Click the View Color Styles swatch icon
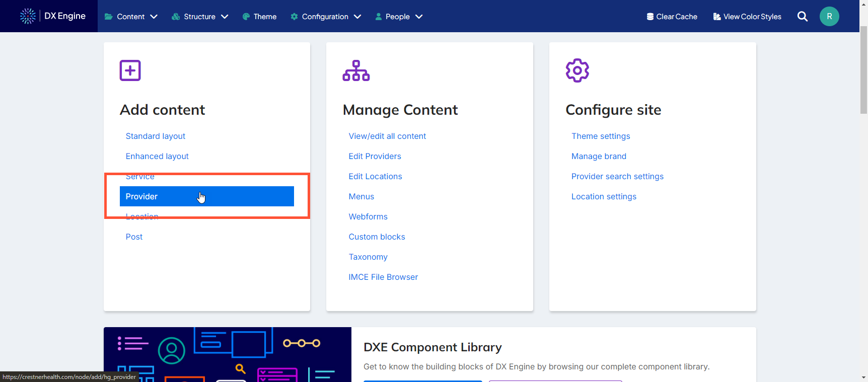The width and height of the screenshot is (868, 382). [717, 17]
